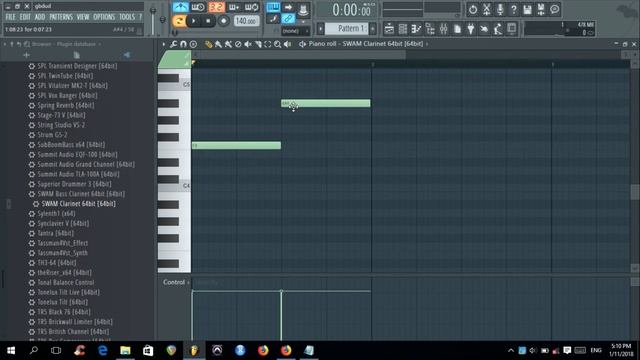Image resolution: width=640 pixels, height=360 pixels.
Task: Open the Mixer view icon
Action: [444, 29]
